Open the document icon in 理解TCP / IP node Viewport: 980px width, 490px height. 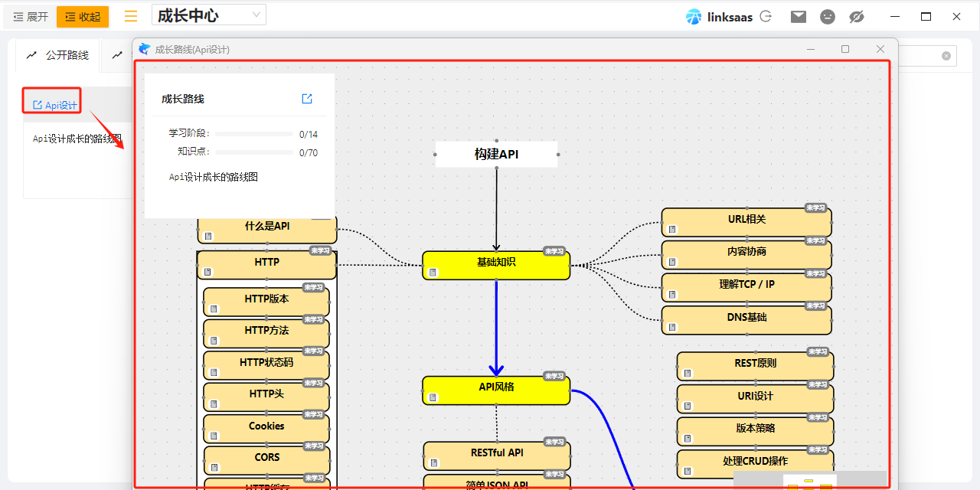[673, 295]
